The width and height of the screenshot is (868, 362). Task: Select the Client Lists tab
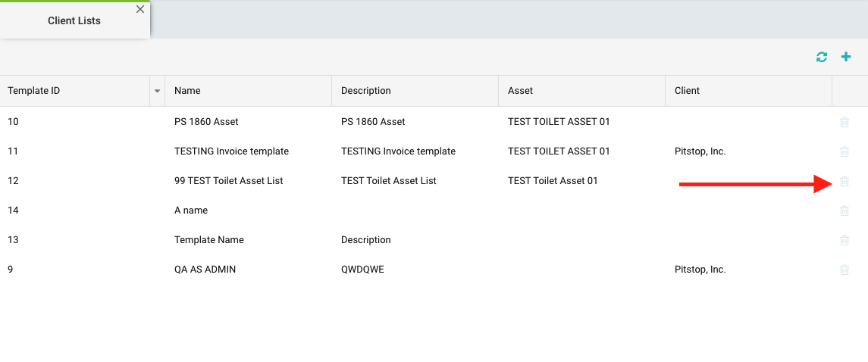coord(74,20)
